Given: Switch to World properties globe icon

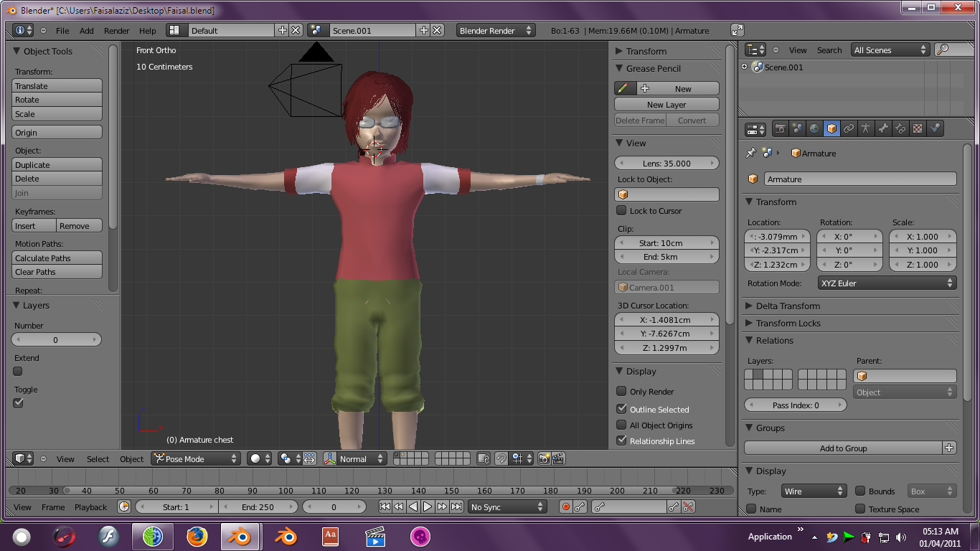Looking at the screenshot, I should tap(814, 129).
